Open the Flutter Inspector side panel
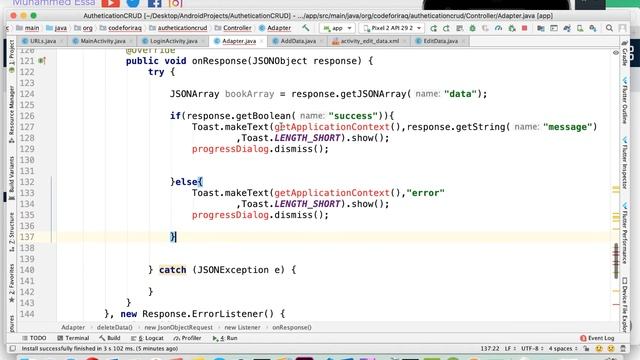The height and width of the screenshot is (360, 640). tap(624, 162)
